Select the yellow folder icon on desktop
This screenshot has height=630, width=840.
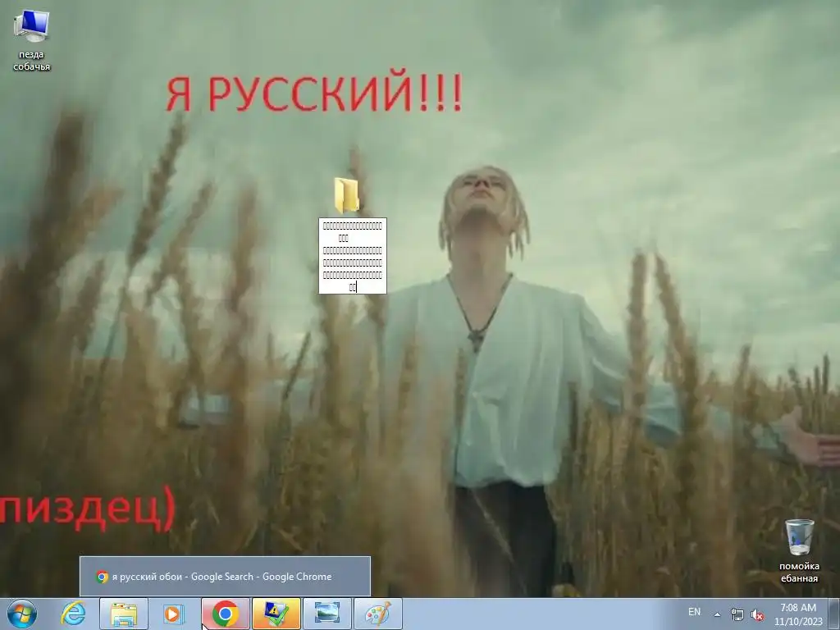click(x=347, y=195)
